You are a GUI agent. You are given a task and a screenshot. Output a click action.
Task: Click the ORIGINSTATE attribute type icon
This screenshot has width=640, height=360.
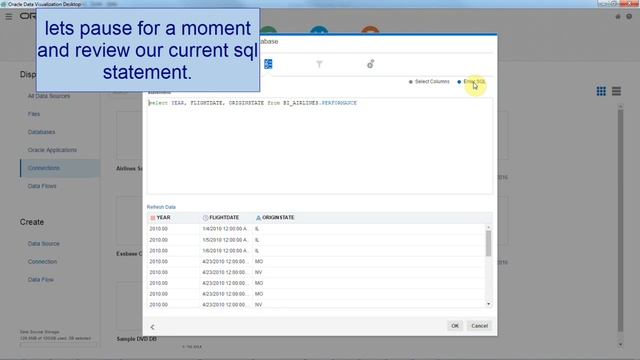(x=258, y=218)
